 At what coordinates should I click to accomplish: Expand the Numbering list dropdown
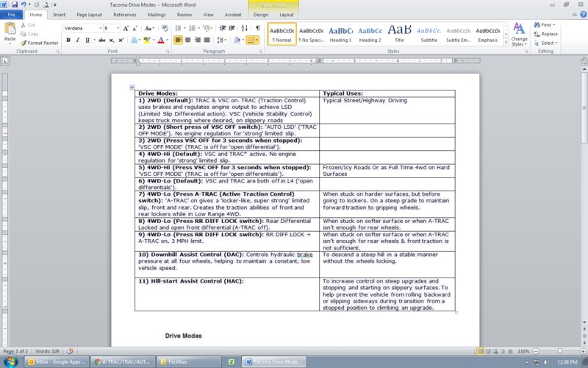pos(198,28)
